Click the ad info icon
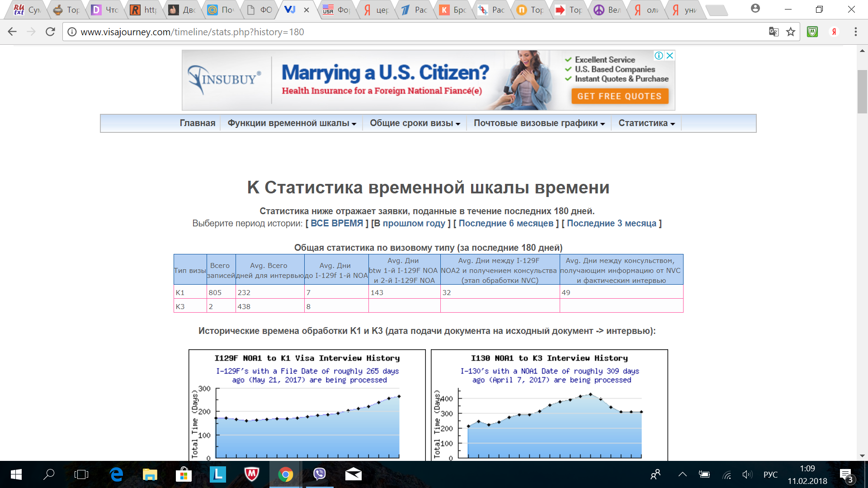868x488 pixels. coord(659,56)
